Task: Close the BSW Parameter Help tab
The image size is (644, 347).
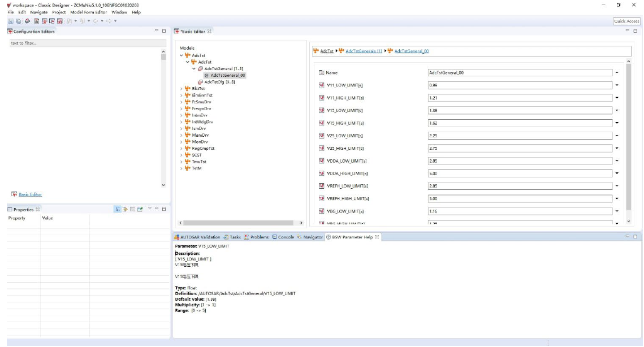Action: (377, 237)
